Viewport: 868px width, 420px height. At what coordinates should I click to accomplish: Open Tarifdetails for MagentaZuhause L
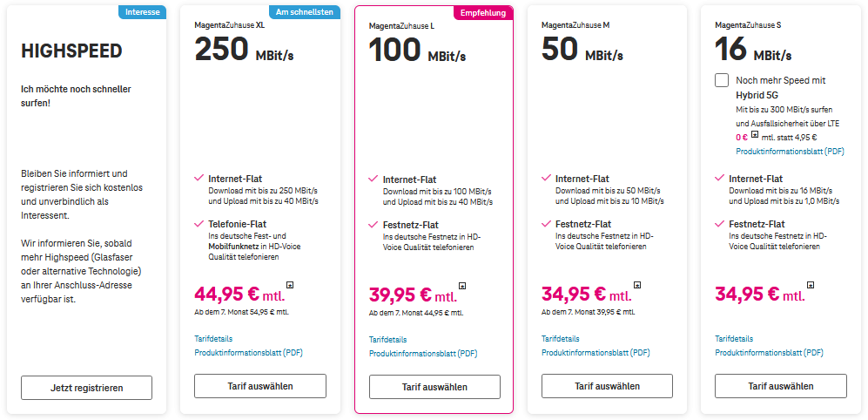click(x=388, y=340)
